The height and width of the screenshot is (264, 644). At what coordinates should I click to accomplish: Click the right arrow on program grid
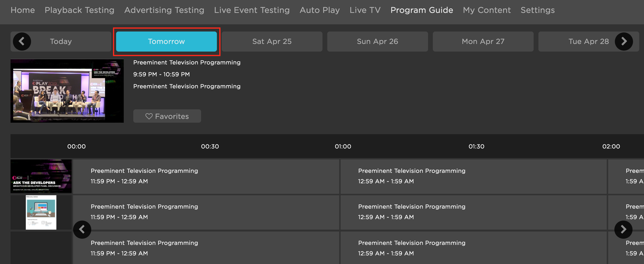(623, 229)
